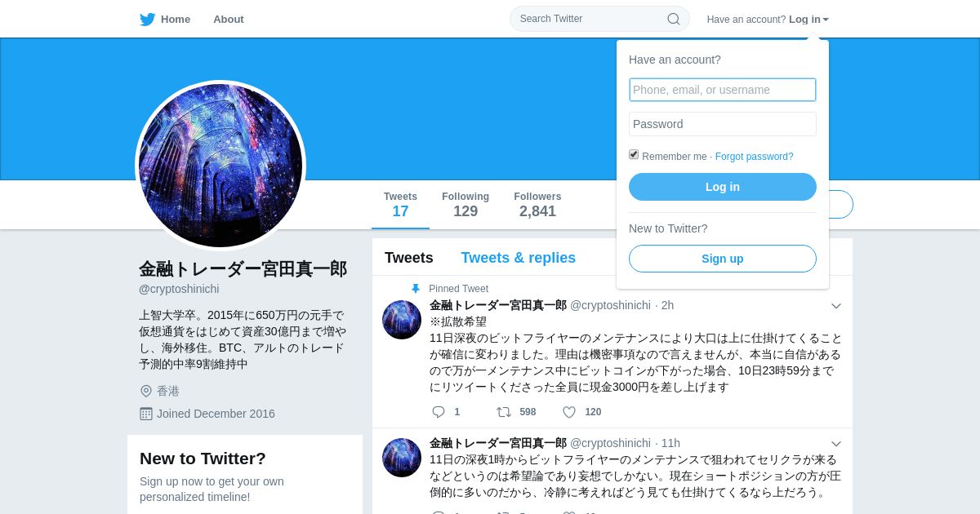Click reply icon on pinned tweet

coord(439,412)
